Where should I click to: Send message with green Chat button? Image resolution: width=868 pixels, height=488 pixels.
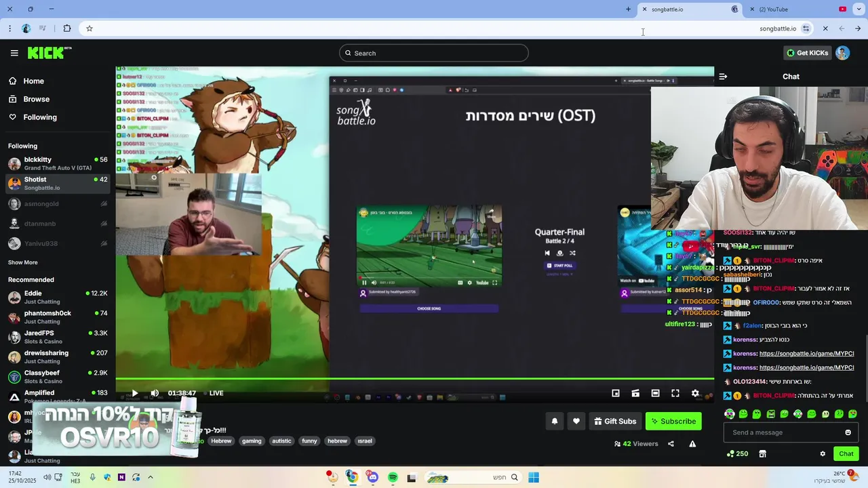[846, 453]
